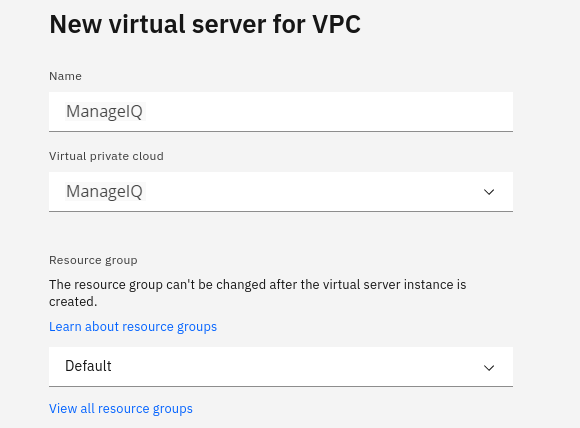
Task: Click the resource group can't be changed note
Action: (x=257, y=293)
